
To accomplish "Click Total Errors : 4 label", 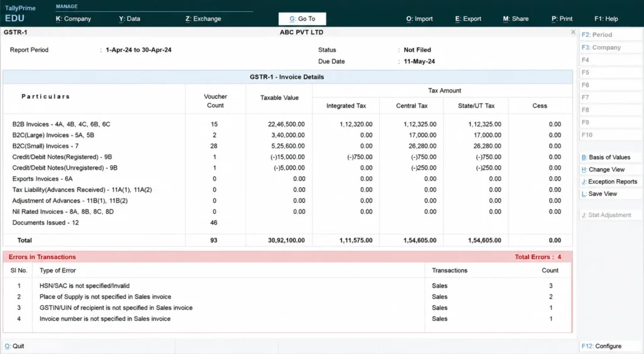I will [538, 257].
